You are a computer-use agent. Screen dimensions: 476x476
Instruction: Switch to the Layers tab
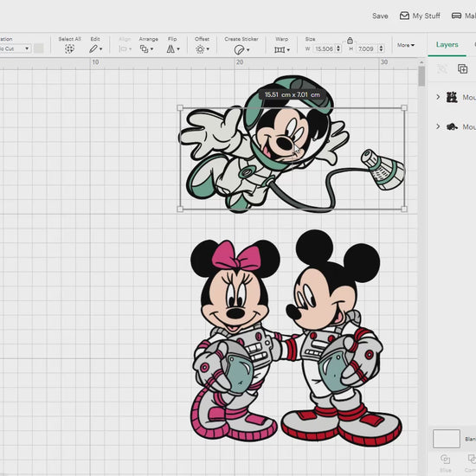click(x=447, y=45)
